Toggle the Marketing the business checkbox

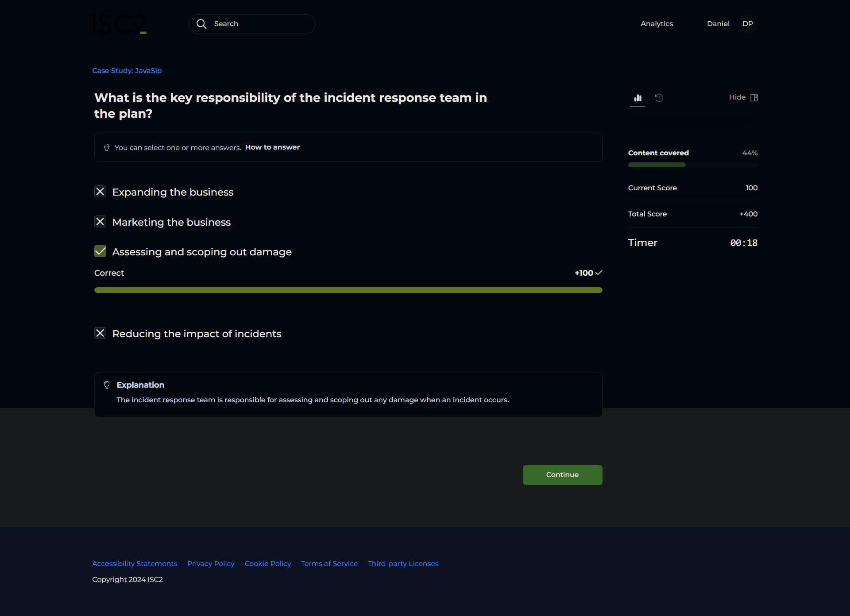click(100, 222)
